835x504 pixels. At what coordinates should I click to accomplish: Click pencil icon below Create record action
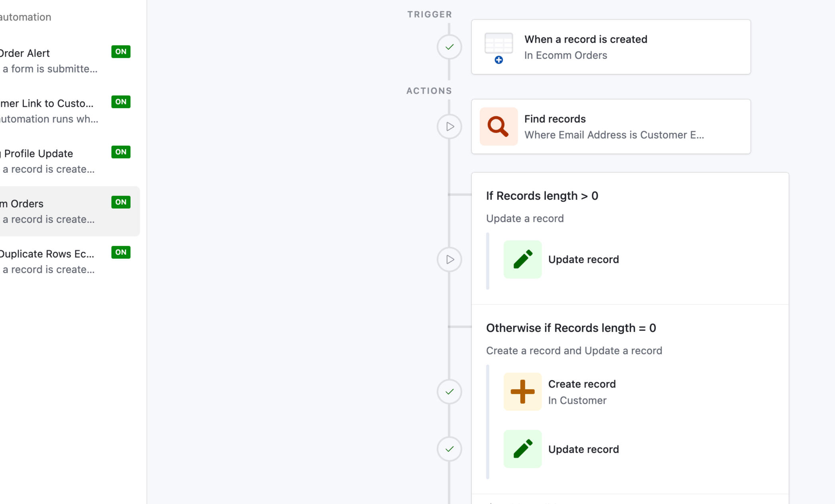point(522,449)
